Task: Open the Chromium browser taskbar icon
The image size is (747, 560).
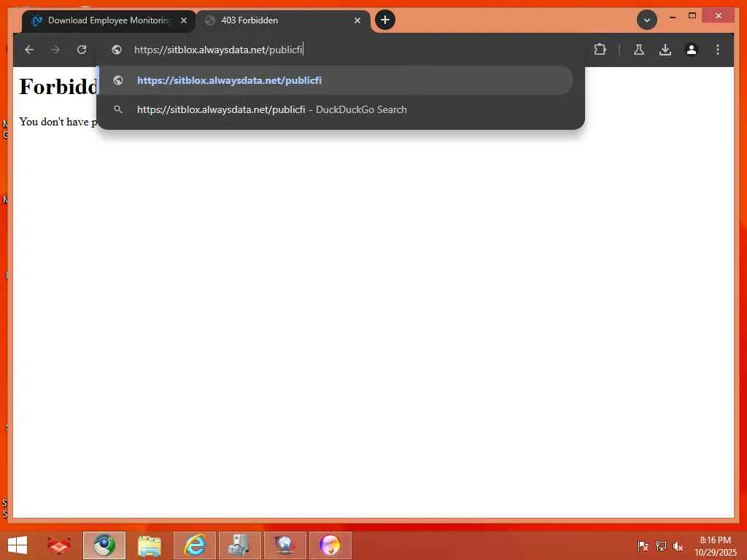Action: tap(104, 545)
